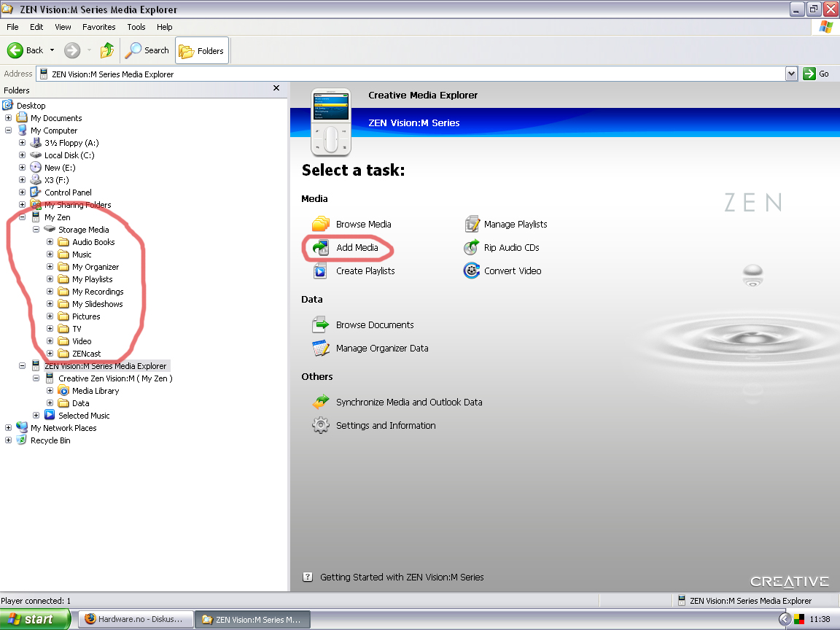Collapse the Storage Media tree node
Viewport: 840px width, 630px height.
click(x=36, y=229)
